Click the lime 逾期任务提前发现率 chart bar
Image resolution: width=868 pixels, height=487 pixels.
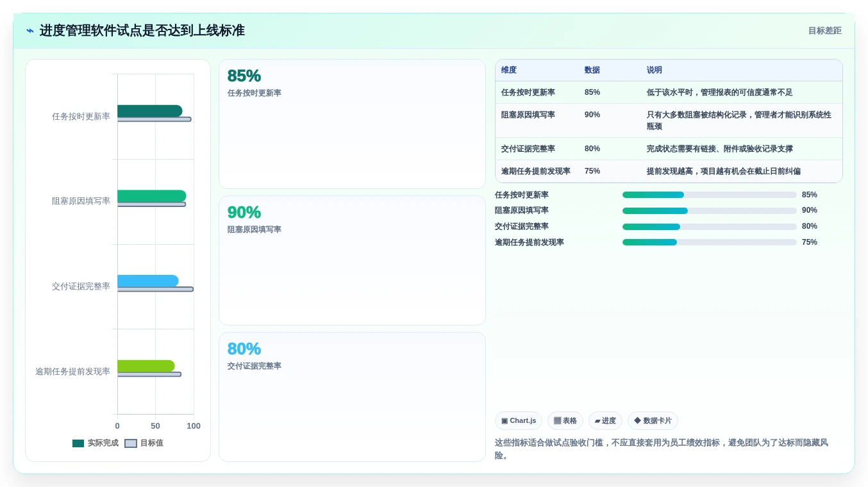146,366
